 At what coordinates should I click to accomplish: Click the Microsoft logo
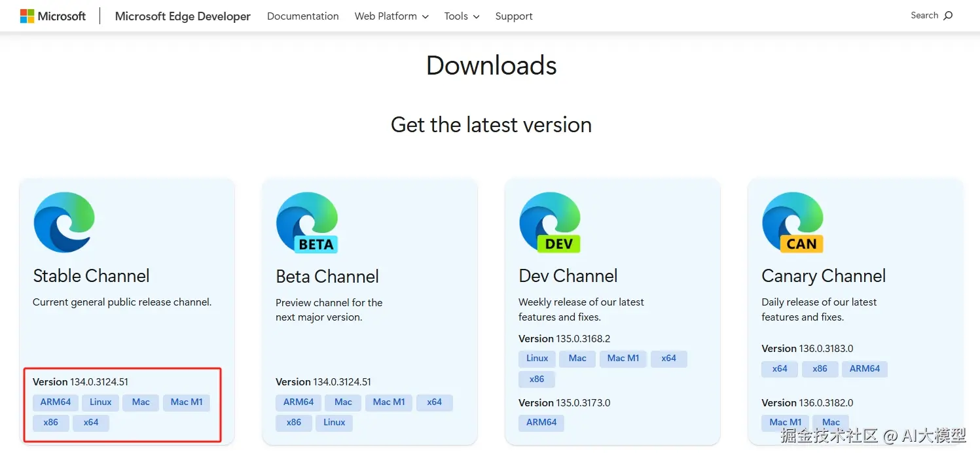pyautogui.click(x=53, y=16)
